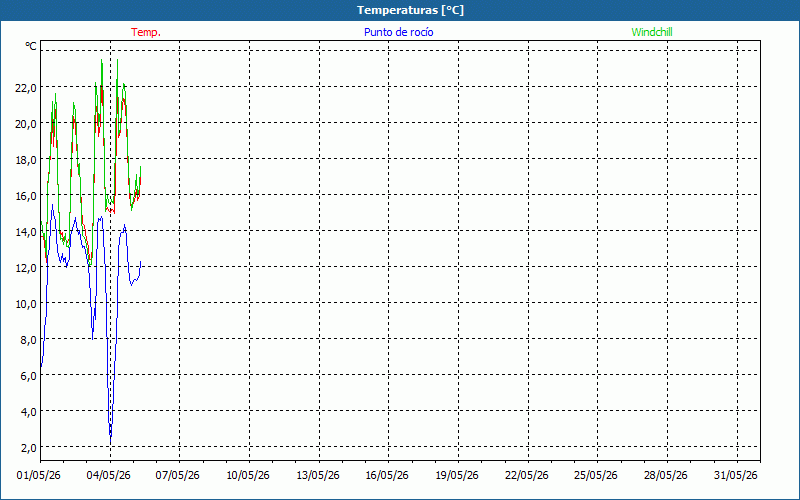This screenshot has height=500, width=800.
Task: Click the '25/05/26' date label
Action: coord(596,475)
